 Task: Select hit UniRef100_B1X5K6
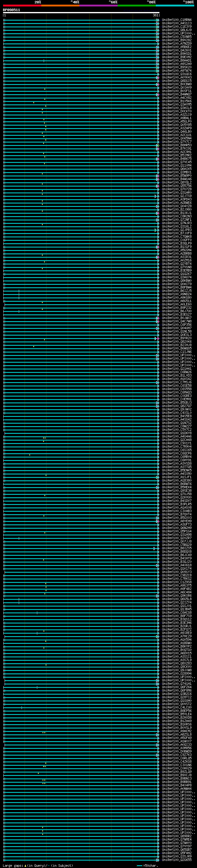point(176,101)
